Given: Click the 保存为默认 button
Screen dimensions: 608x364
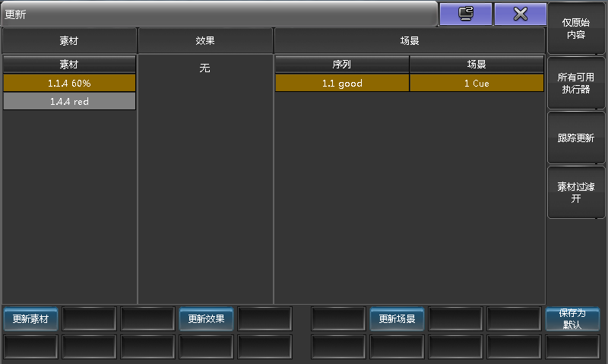Looking at the screenshot, I should coord(572,319).
